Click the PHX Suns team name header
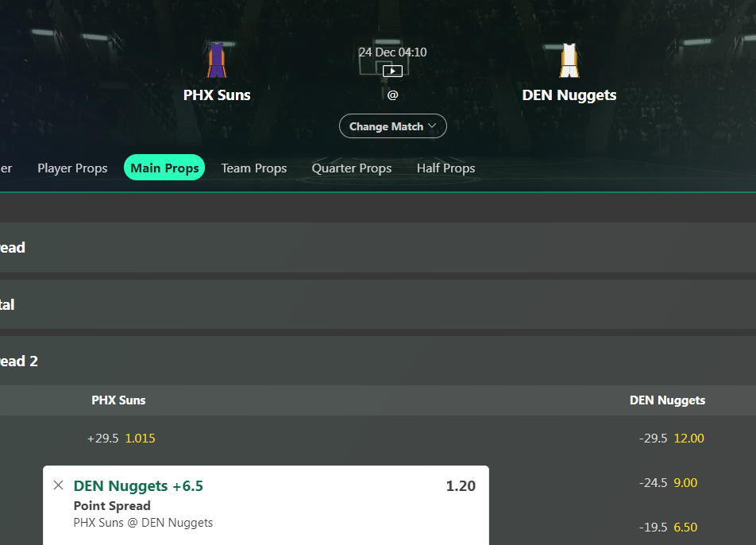 click(x=217, y=95)
